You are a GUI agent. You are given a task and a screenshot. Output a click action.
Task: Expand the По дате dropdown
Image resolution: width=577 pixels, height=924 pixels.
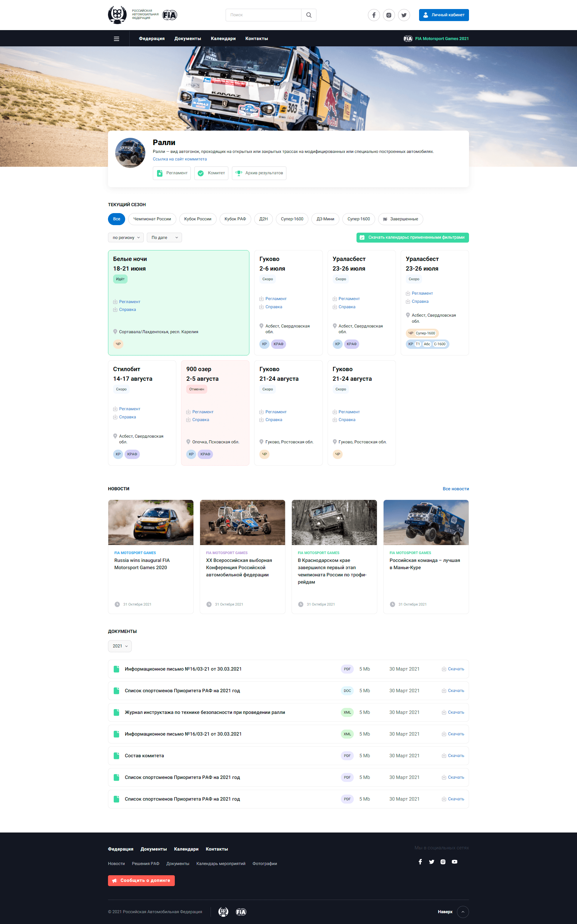coord(164,237)
